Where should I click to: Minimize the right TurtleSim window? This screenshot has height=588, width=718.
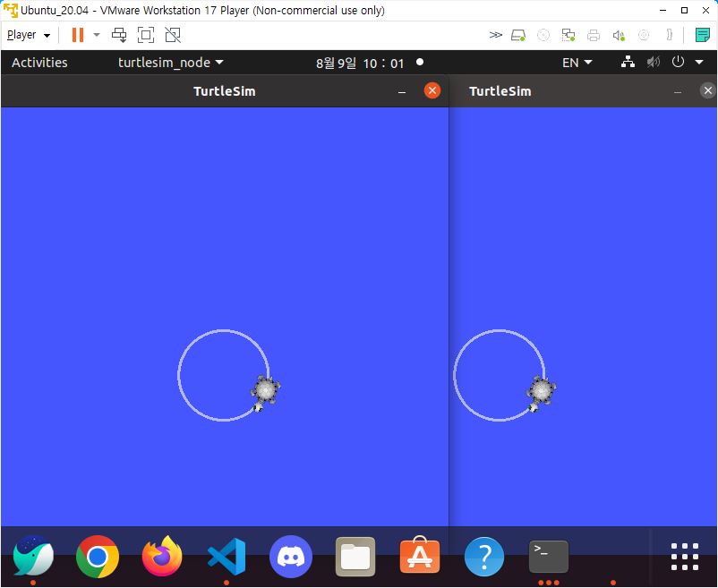678,91
